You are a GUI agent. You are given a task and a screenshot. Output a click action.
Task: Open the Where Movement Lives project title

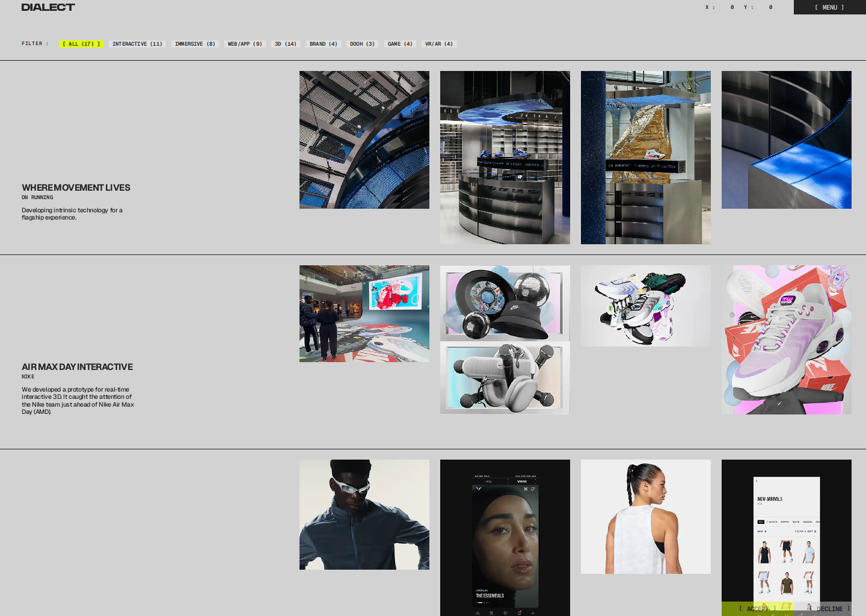[76, 188]
